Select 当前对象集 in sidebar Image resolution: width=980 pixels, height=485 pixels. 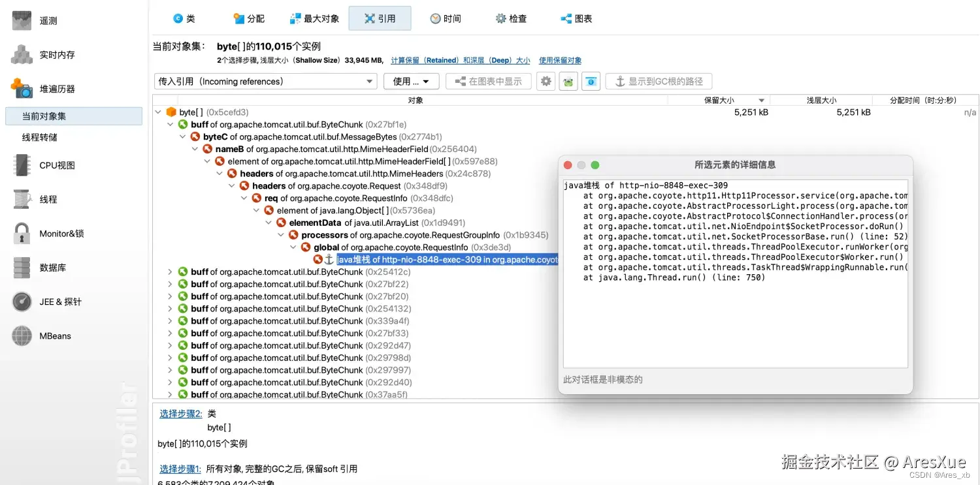[x=74, y=116]
